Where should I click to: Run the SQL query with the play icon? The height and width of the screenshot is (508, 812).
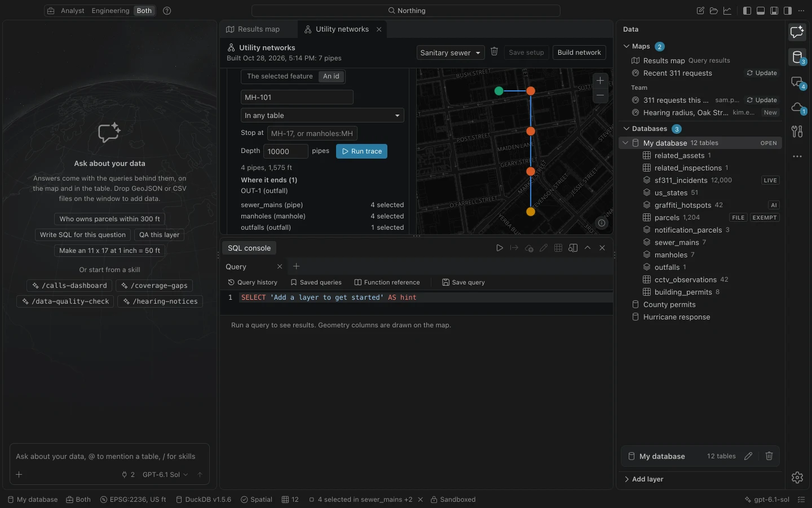tap(500, 248)
